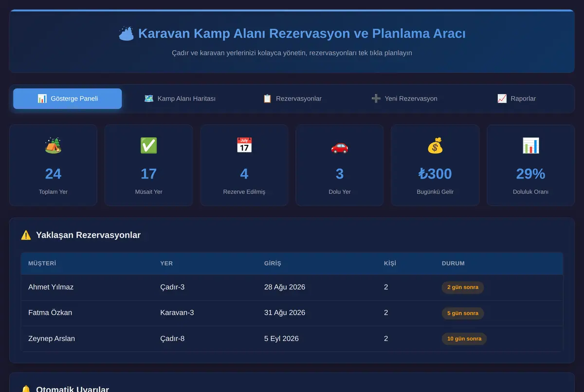Click the DURUM column header
The image size is (584, 392).
[x=453, y=264]
